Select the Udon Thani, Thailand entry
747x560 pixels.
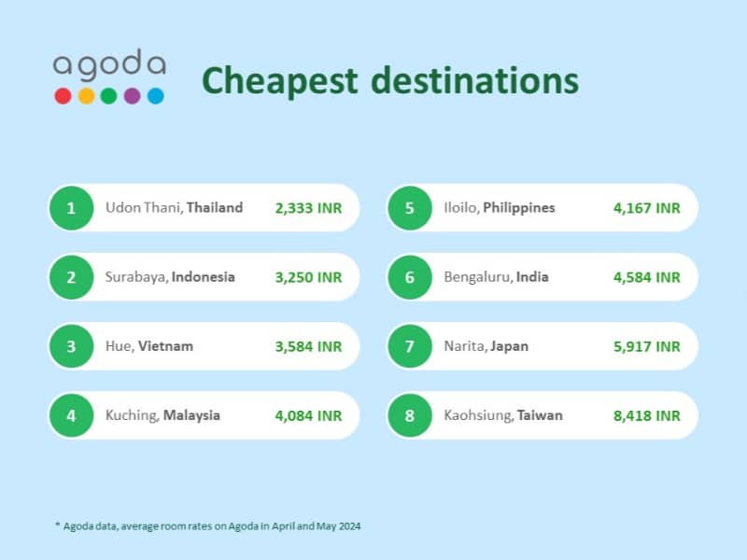click(204, 208)
